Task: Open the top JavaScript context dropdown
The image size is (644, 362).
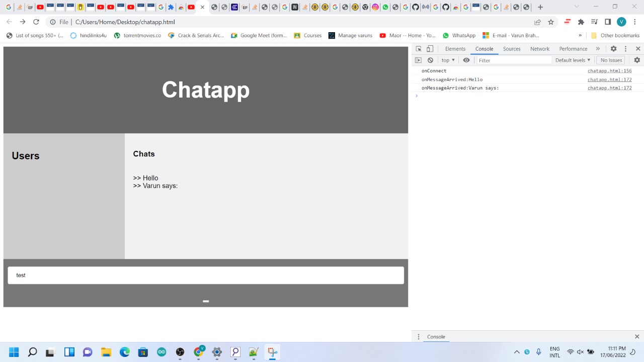Action: pyautogui.click(x=448, y=60)
